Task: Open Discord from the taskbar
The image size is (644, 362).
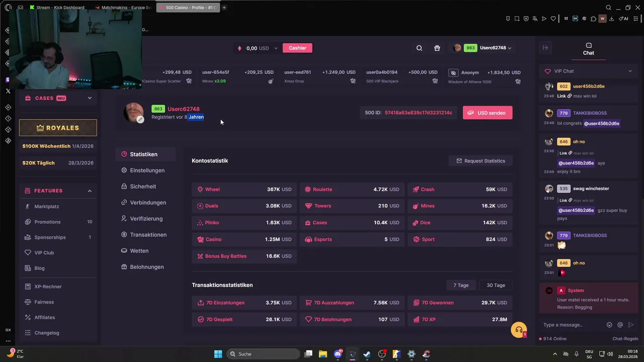Action: point(338,354)
